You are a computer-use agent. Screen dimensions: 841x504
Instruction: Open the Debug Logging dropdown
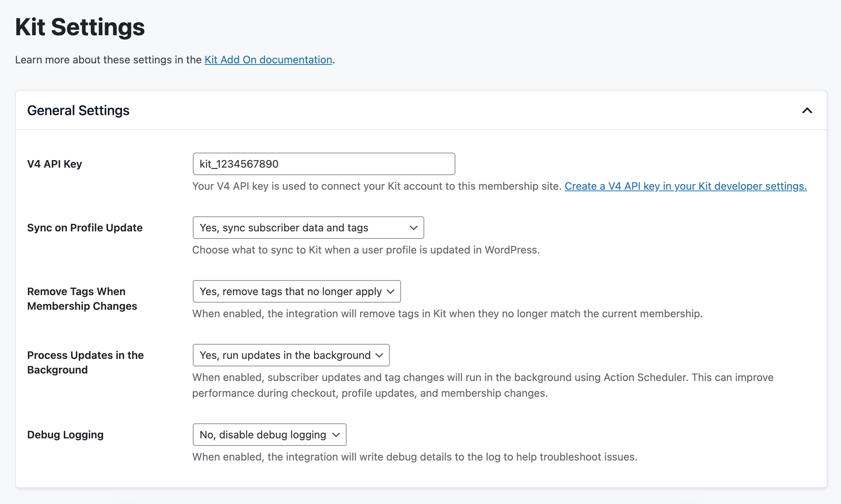269,435
